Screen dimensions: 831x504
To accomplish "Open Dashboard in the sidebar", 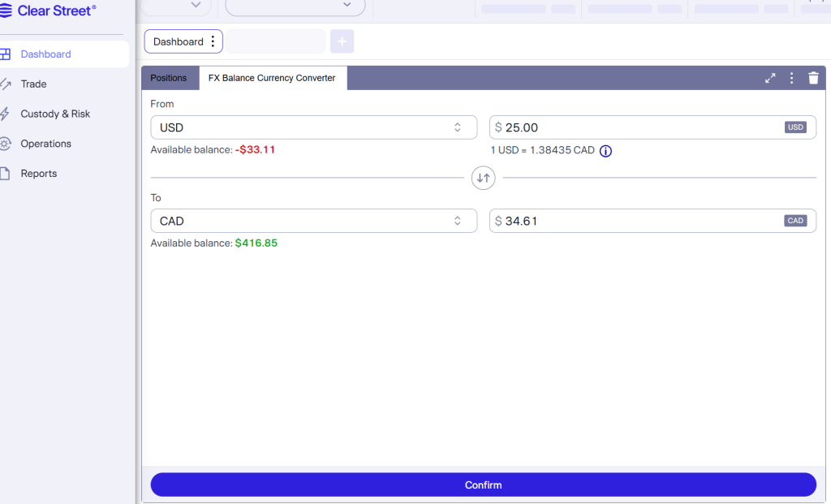I will (x=63, y=54).
